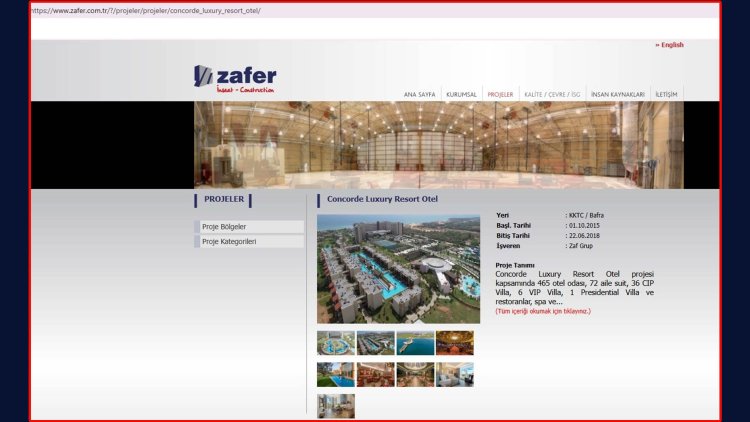Viewport: 750px width, 422px height.
Task: Select the 'KKTC / Bafra' location value
Action: 586,215
